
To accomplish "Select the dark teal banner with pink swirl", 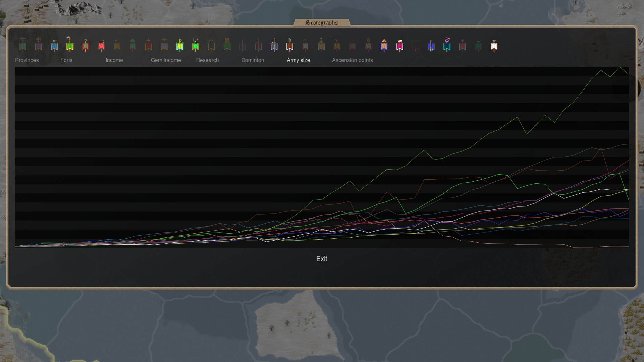I will pyautogui.click(x=447, y=44).
